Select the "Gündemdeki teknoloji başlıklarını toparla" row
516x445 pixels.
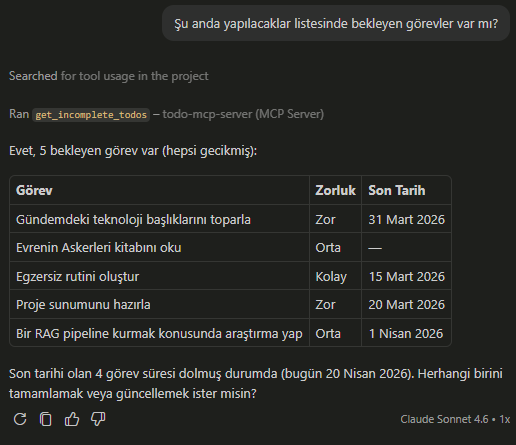click(230, 219)
